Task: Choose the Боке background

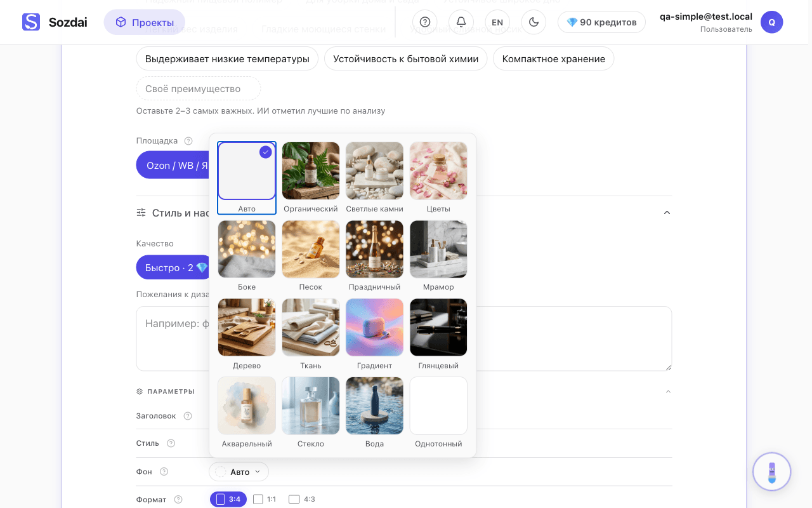Action: (x=247, y=249)
